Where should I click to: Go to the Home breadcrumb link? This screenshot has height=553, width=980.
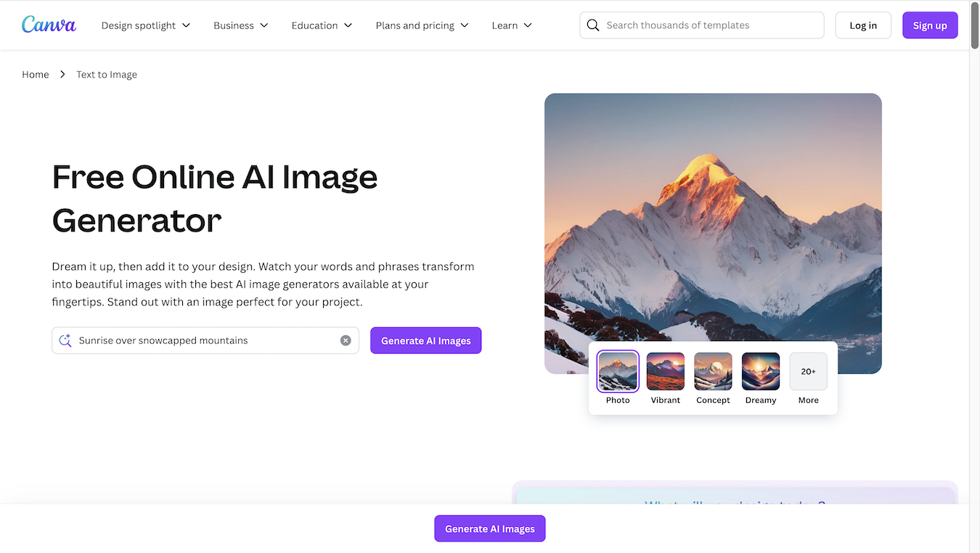(x=36, y=74)
